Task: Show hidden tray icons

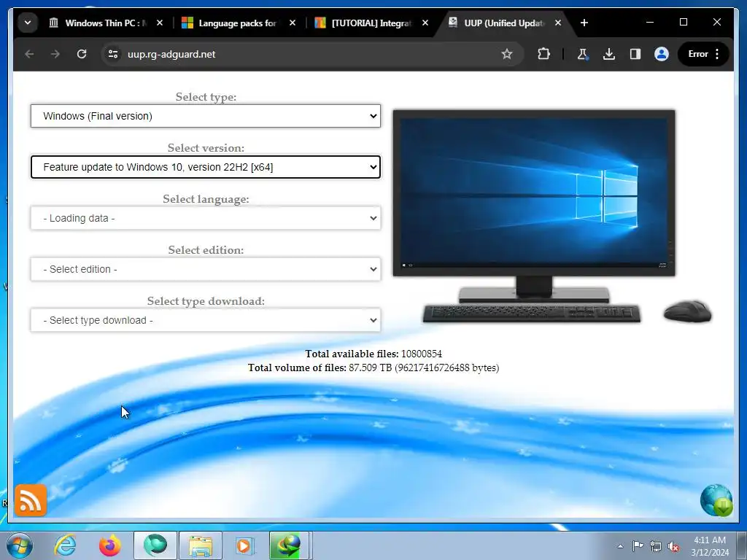Action: [x=620, y=546]
